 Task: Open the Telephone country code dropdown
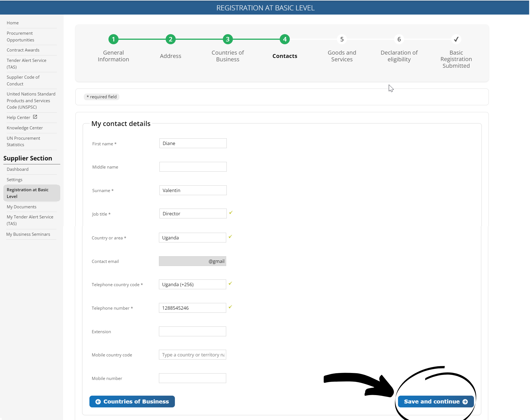(x=192, y=284)
